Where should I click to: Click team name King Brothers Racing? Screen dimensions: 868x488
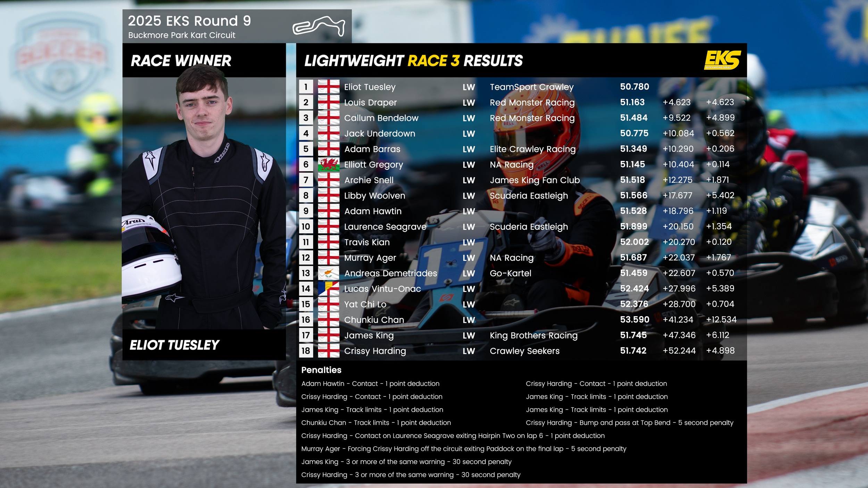533,335
